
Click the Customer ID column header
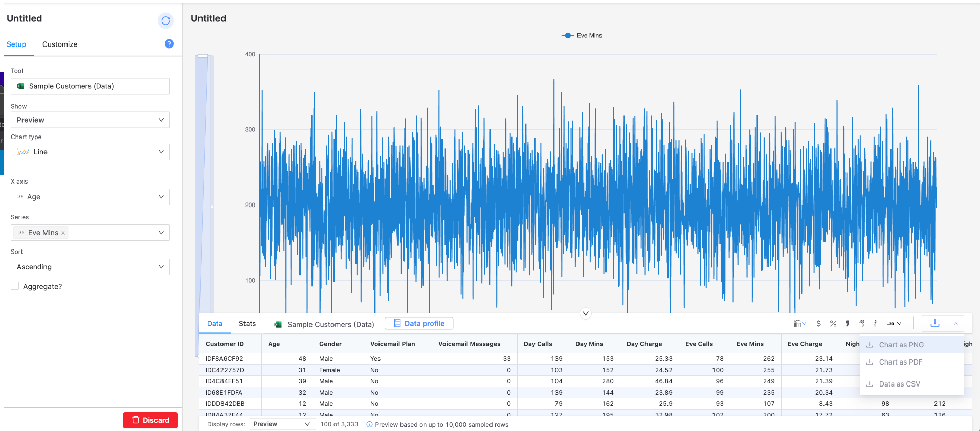tap(230, 344)
